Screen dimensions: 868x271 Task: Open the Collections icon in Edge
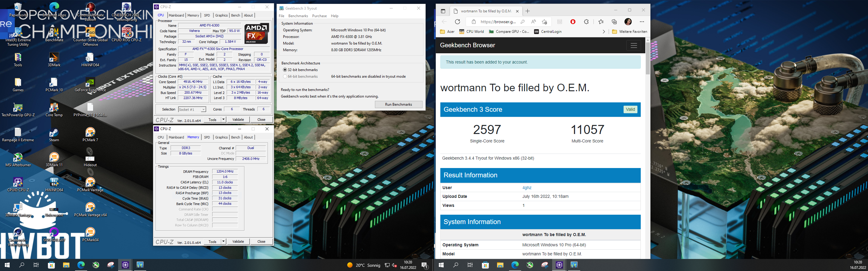pyautogui.click(x=614, y=22)
